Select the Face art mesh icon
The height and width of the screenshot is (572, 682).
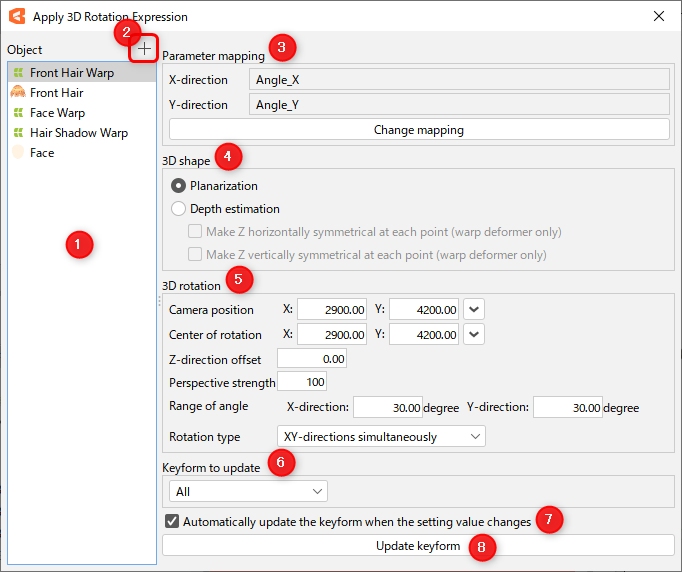pos(17,153)
